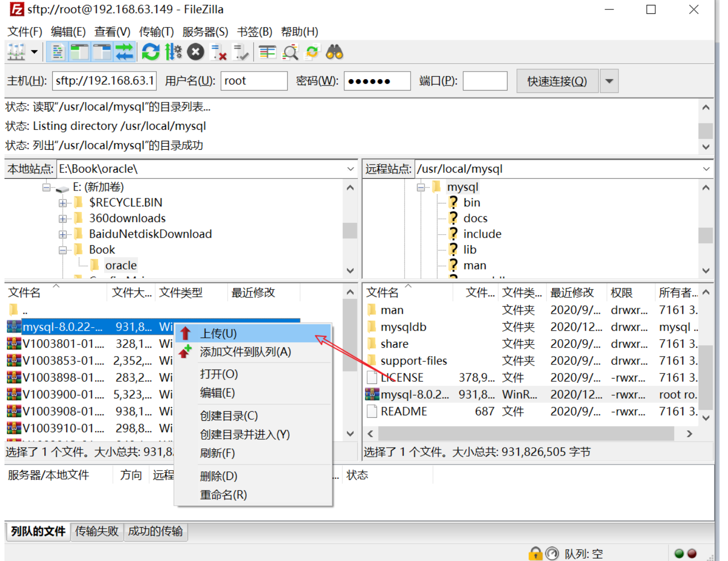This screenshot has height=561, width=728.
Task: Click the reconnect to last server icon
Action: tap(241, 52)
